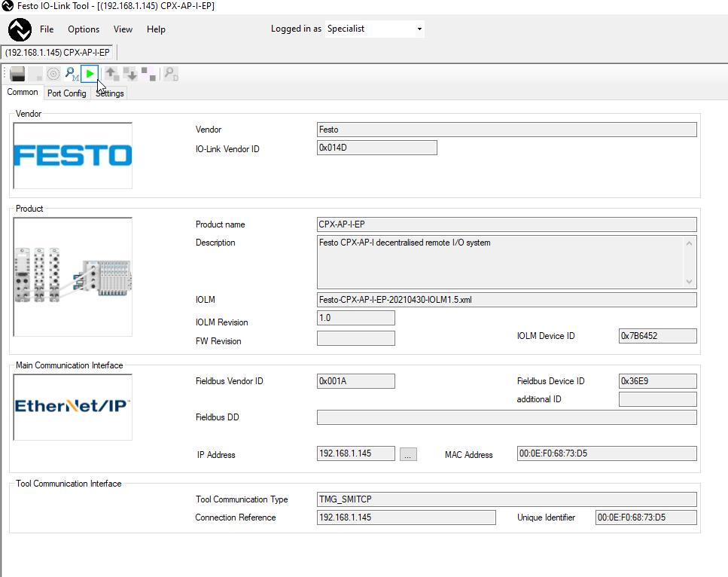Click the IOLM Device ID field 0x7B6452

[x=657, y=336]
